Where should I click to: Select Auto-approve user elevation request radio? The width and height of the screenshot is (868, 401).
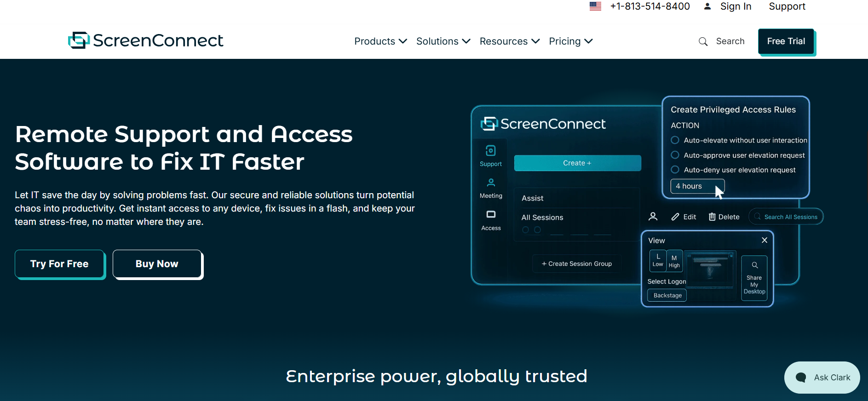click(675, 155)
